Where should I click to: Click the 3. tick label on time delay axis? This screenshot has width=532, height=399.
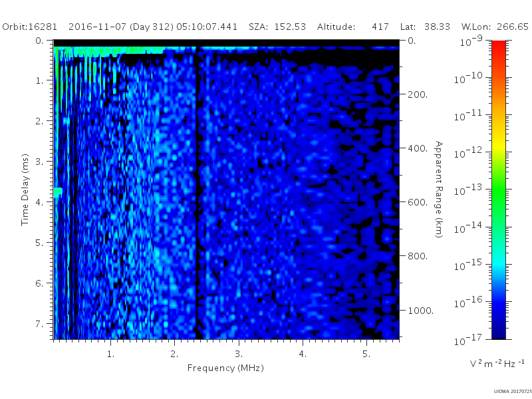tap(39, 162)
